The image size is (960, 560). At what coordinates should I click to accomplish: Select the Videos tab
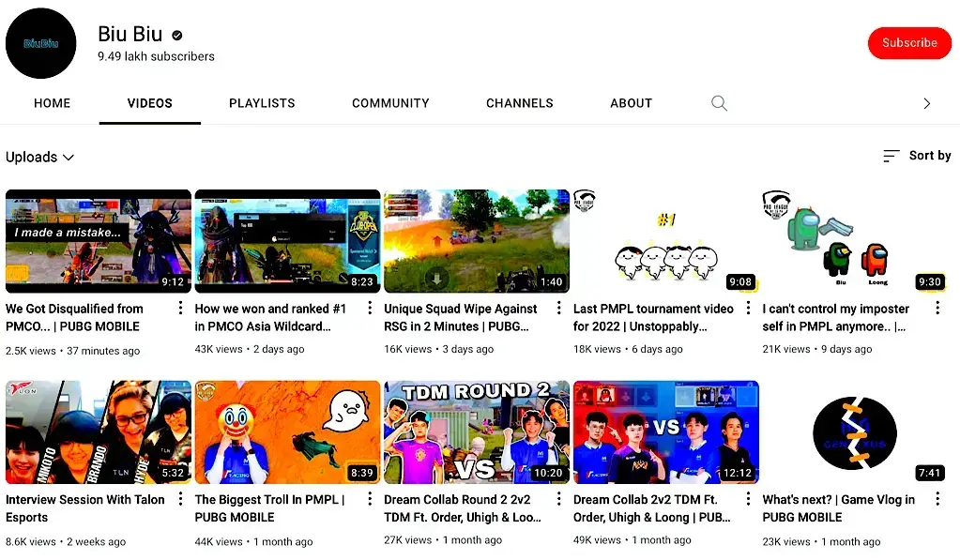pyautogui.click(x=150, y=103)
